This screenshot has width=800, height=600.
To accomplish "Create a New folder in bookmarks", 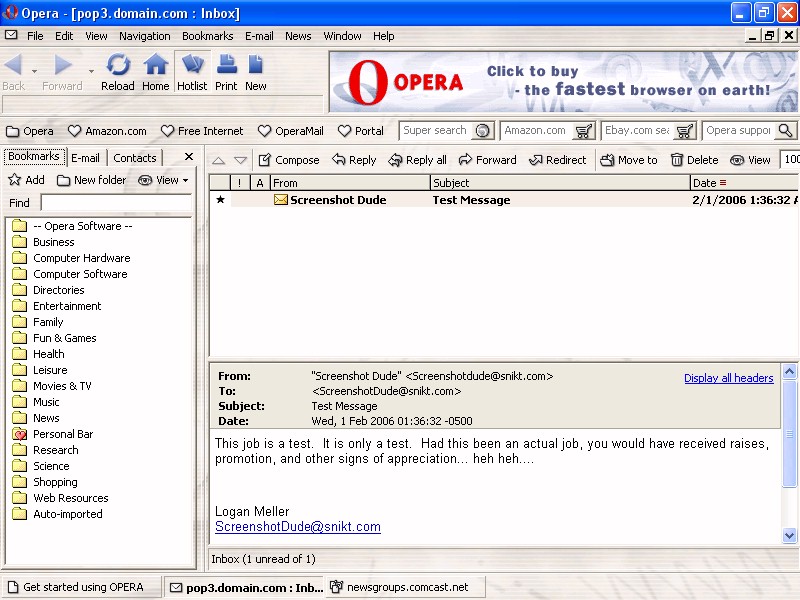I will pyautogui.click(x=91, y=180).
